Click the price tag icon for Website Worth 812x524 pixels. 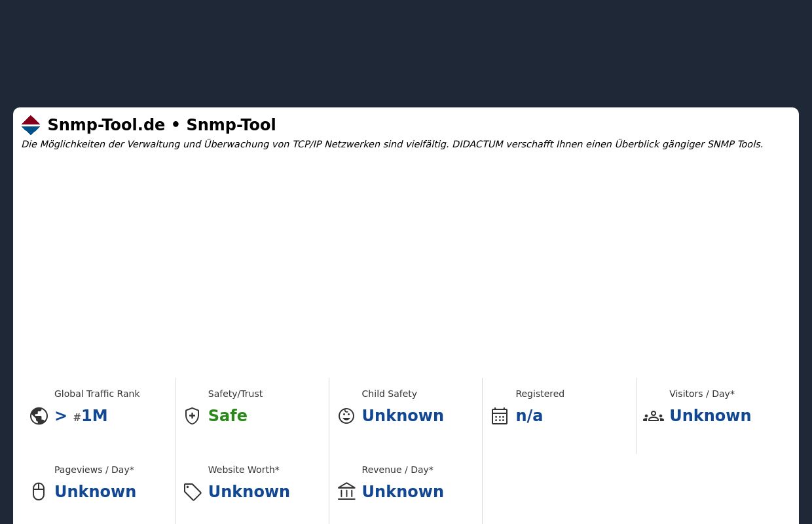[x=193, y=492]
